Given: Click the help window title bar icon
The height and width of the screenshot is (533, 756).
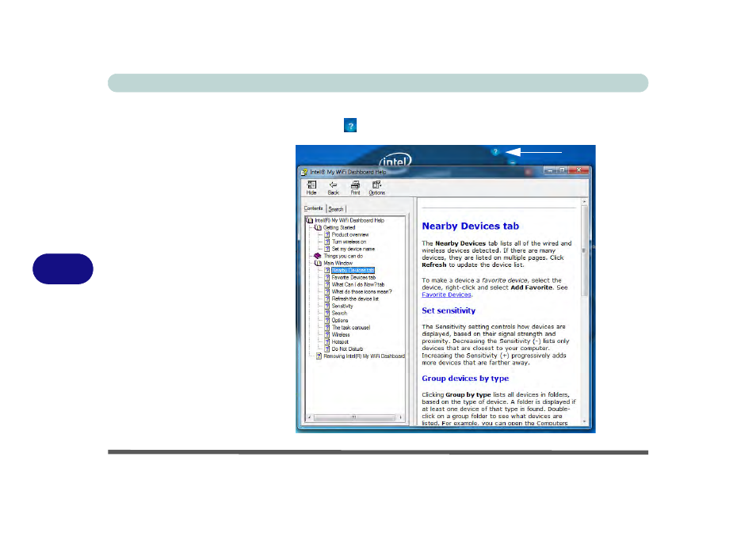Looking at the screenshot, I should [x=304, y=172].
